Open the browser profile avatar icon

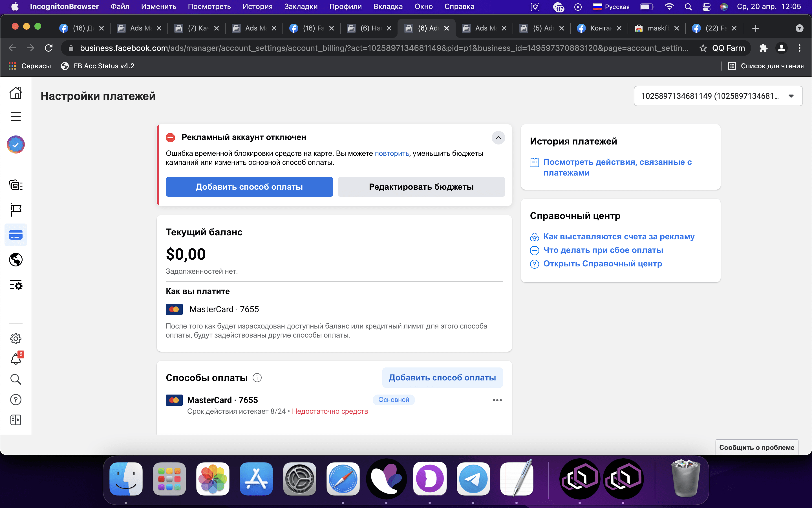tap(781, 48)
